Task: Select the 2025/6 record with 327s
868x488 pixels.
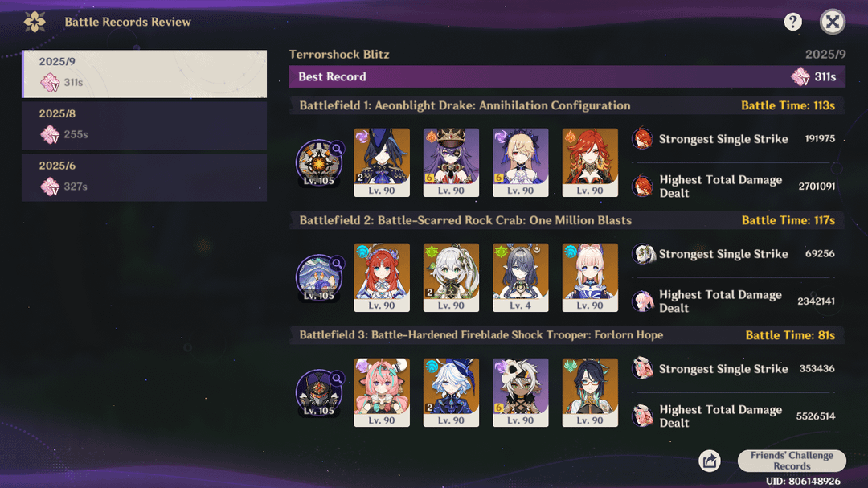Action: [x=144, y=177]
